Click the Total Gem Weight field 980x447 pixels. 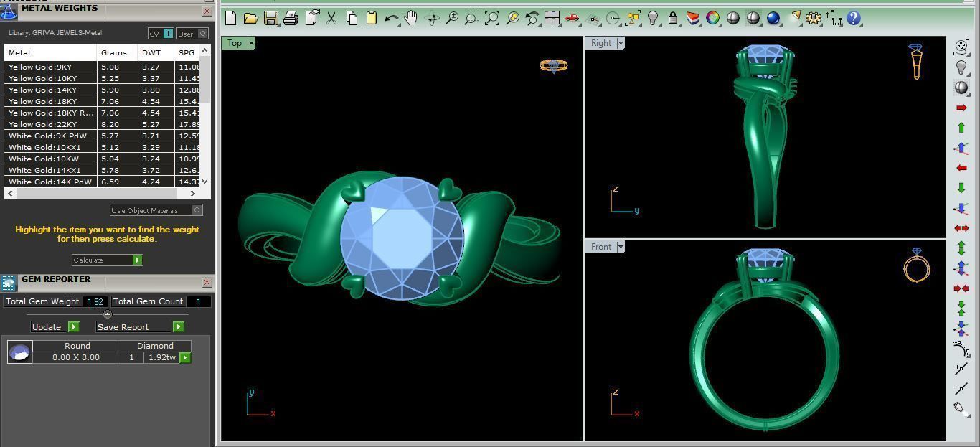click(95, 301)
